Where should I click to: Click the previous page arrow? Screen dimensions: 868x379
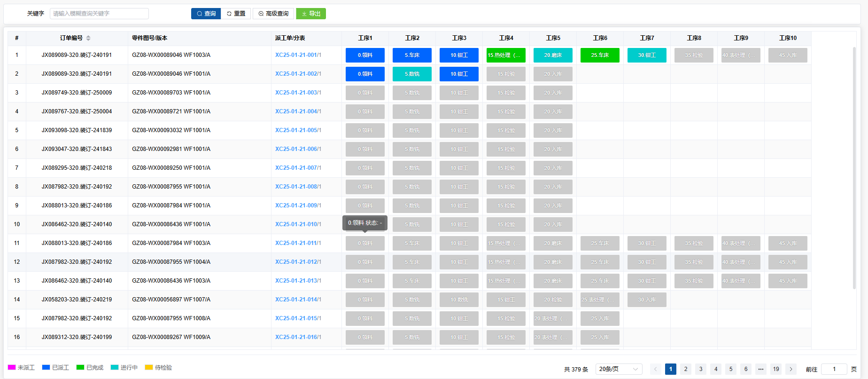click(x=656, y=369)
